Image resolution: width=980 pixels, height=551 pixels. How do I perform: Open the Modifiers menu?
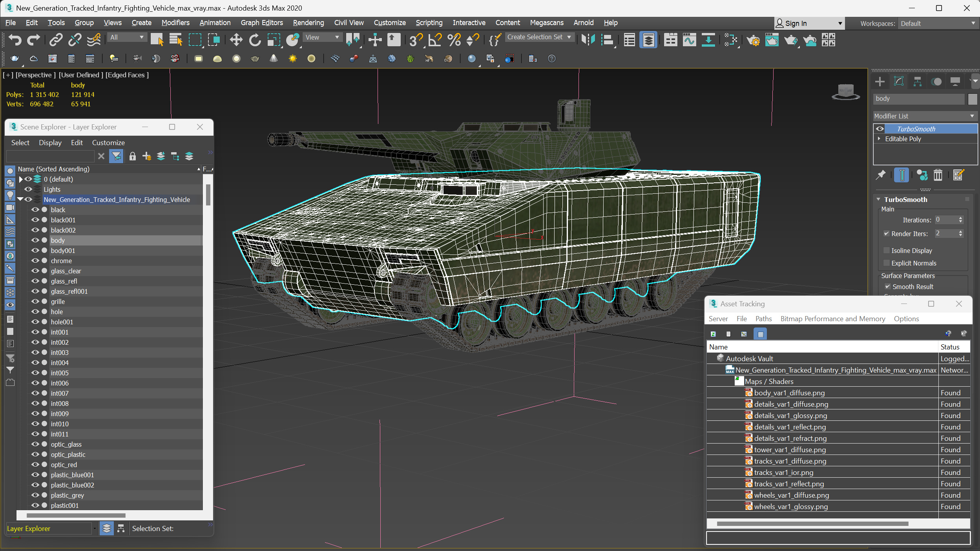pyautogui.click(x=175, y=22)
